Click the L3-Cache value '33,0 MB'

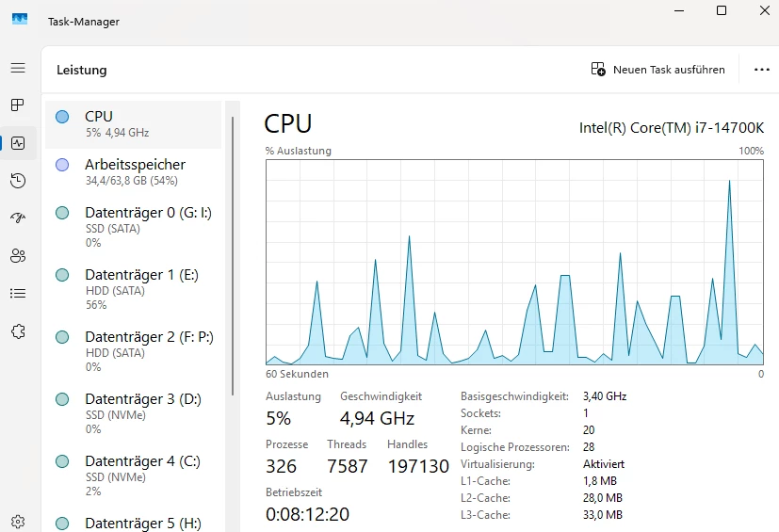(603, 515)
